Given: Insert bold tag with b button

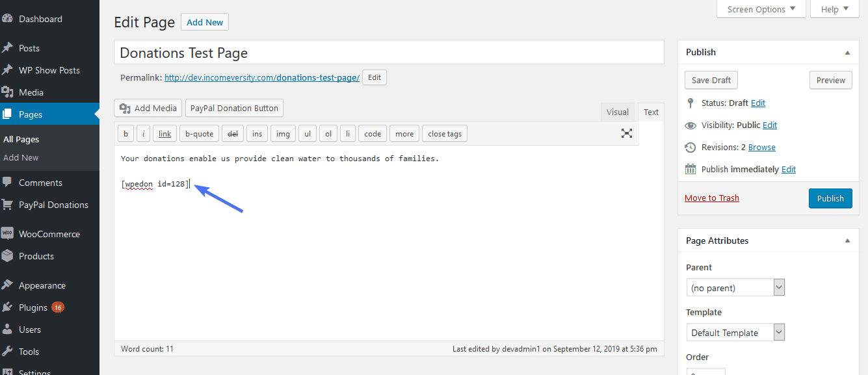Looking at the screenshot, I should (x=125, y=134).
